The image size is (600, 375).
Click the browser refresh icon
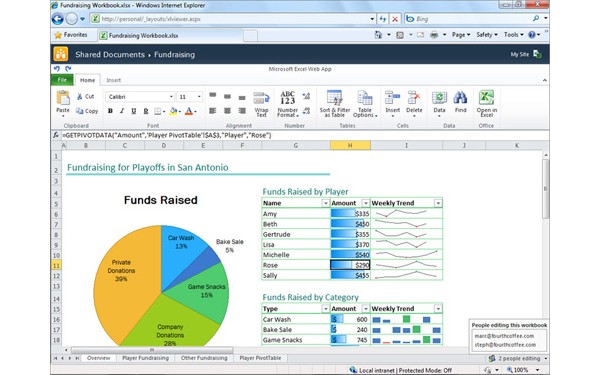point(383,19)
